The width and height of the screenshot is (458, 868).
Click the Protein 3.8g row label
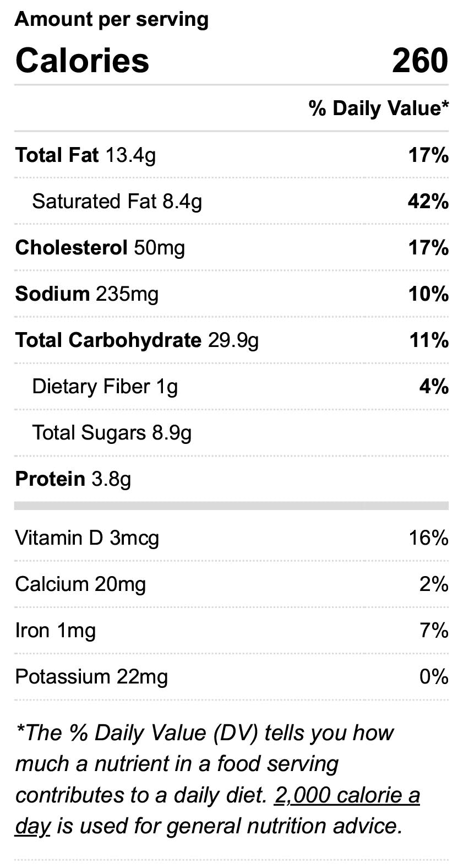point(73,479)
